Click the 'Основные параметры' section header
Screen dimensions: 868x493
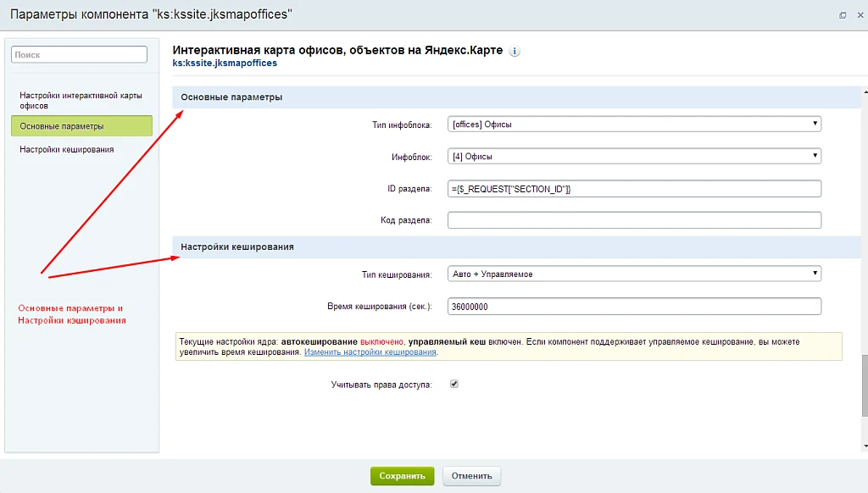click(516, 97)
